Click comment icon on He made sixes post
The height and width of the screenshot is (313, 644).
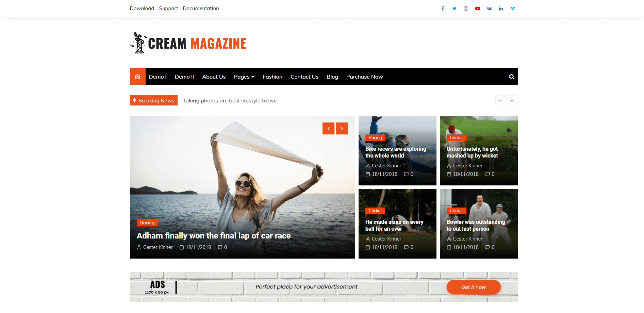pos(406,247)
